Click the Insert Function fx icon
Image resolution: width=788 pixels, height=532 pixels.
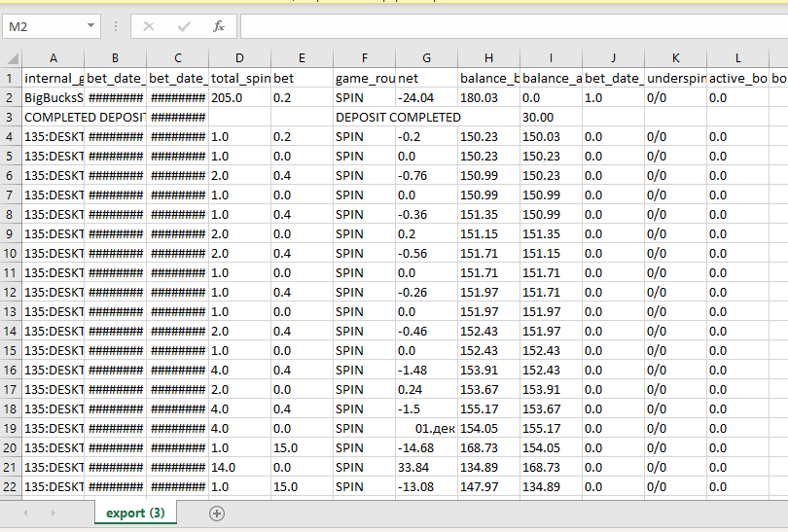(x=219, y=26)
